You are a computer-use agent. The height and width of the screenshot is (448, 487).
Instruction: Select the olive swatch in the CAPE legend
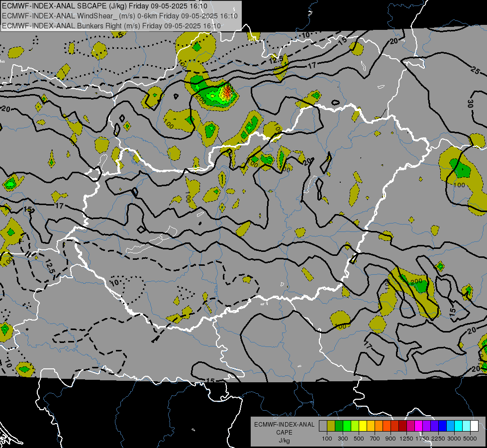331,426
